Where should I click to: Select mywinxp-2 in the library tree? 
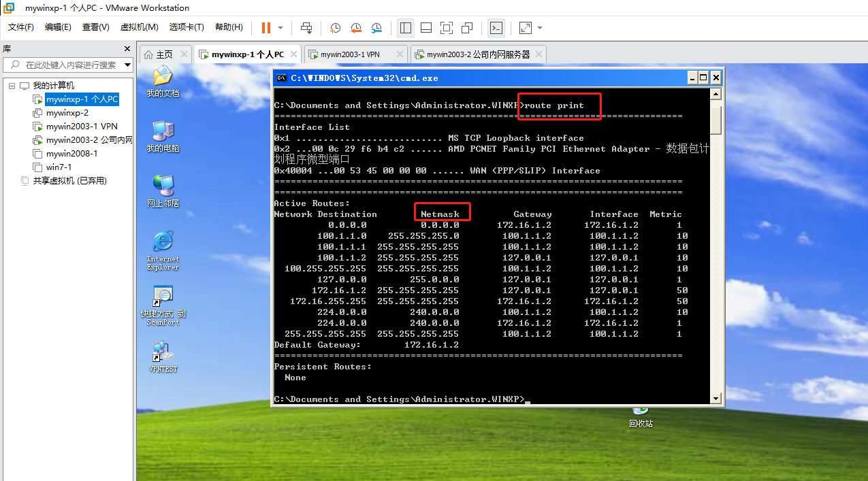point(67,113)
